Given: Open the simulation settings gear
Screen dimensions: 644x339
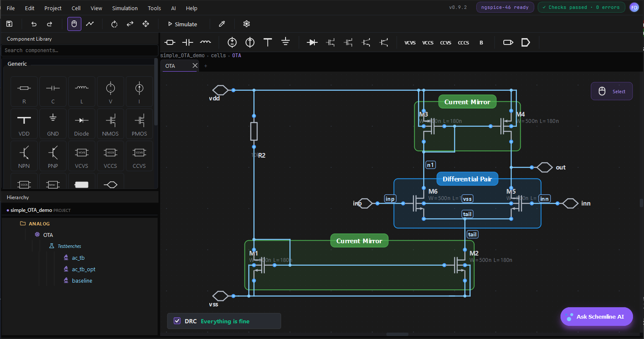Looking at the screenshot, I should pos(246,24).
